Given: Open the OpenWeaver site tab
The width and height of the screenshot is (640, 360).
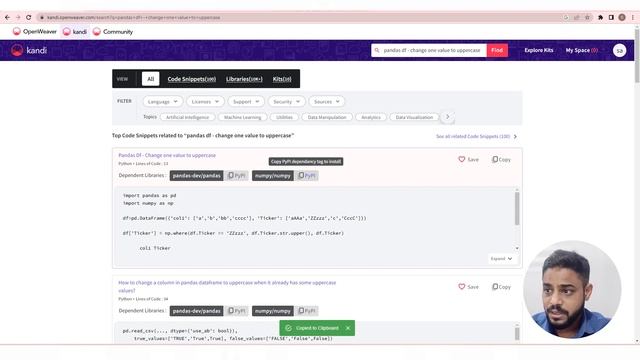Looking at the screenshot, I should coord(35,32).
